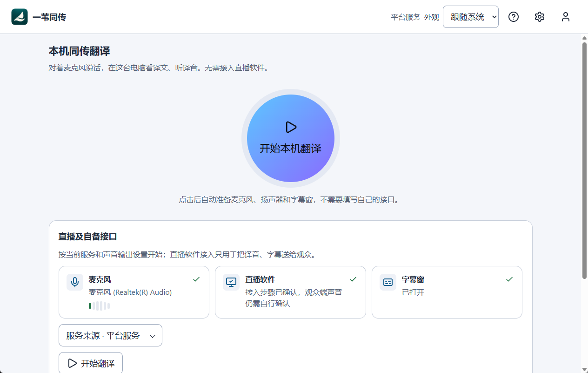The image size is (588, 373).
Task: Open the 跟随系统 appearance dropdown
Action: click(x=471, y=17)
